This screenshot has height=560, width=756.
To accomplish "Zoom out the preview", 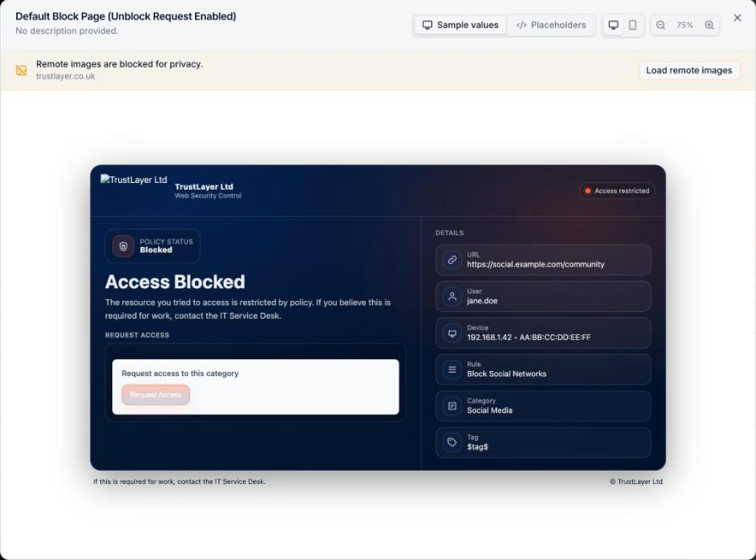I will point(661,25).
